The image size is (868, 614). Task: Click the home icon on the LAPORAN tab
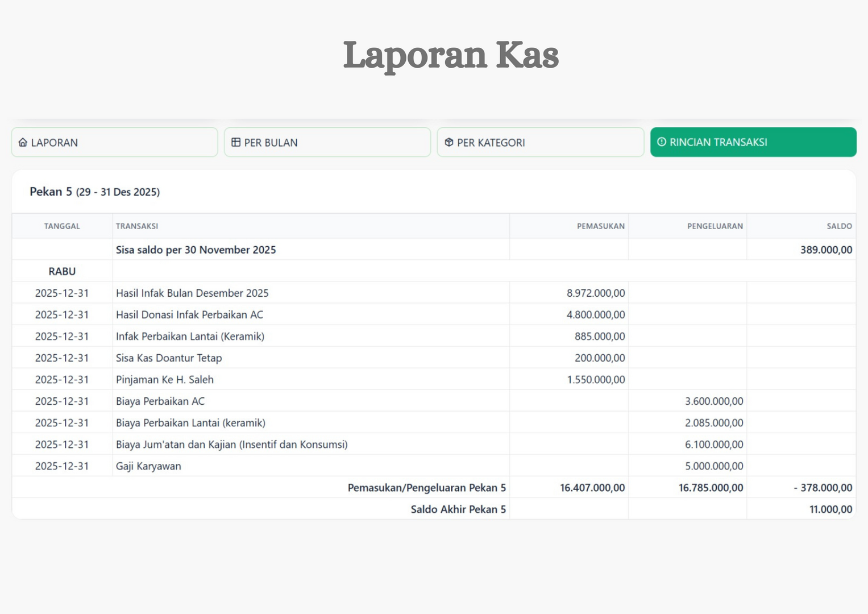pos(23,142)
